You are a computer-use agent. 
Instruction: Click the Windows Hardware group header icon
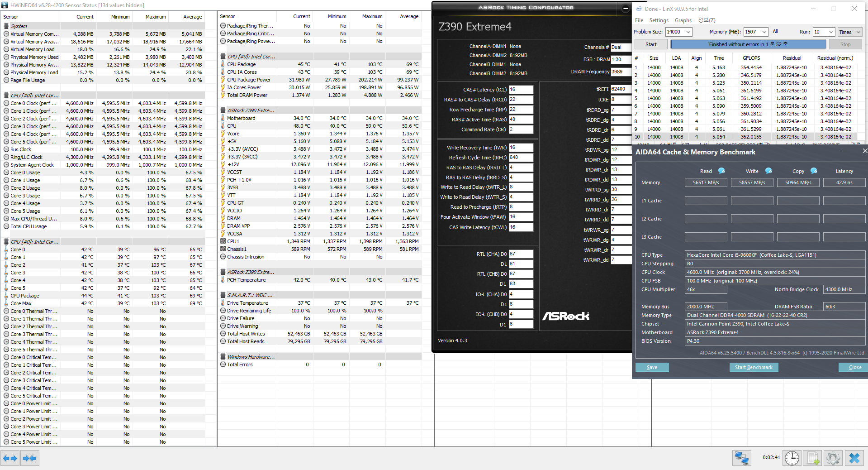(223, 357)
